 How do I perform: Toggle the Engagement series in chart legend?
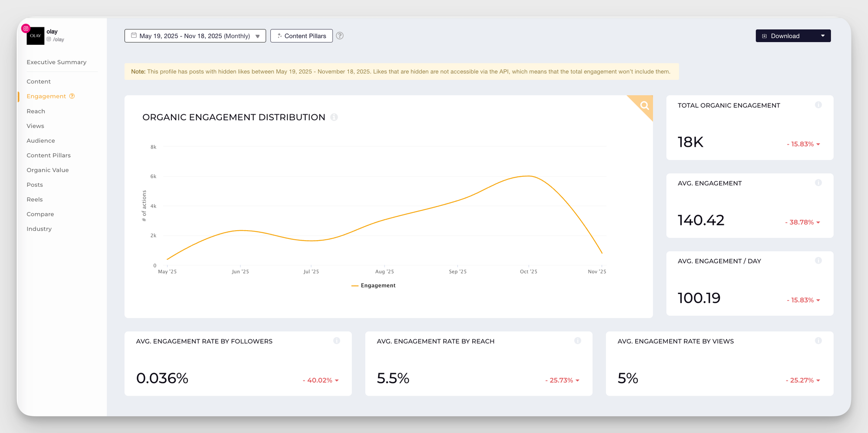coord(374,285)
